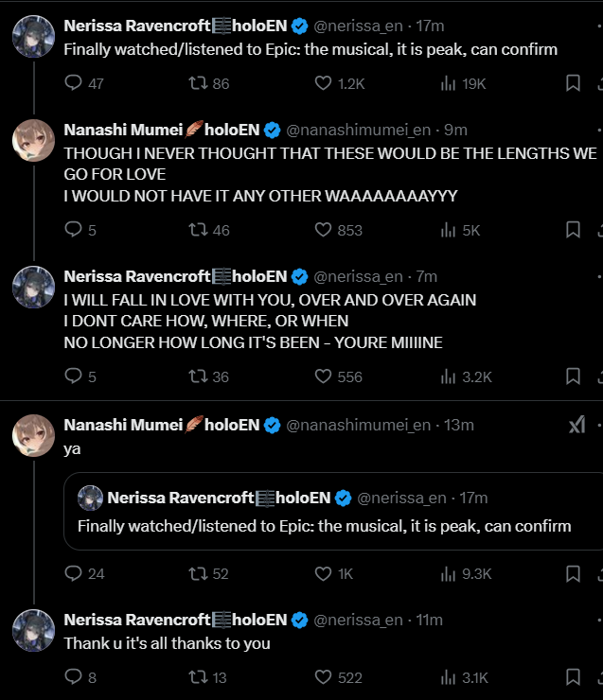Screen dimensions: 603x700
Task: Bookmark Nerissa's 'Finally watched' top tweet
Action: tap(573, 83)
